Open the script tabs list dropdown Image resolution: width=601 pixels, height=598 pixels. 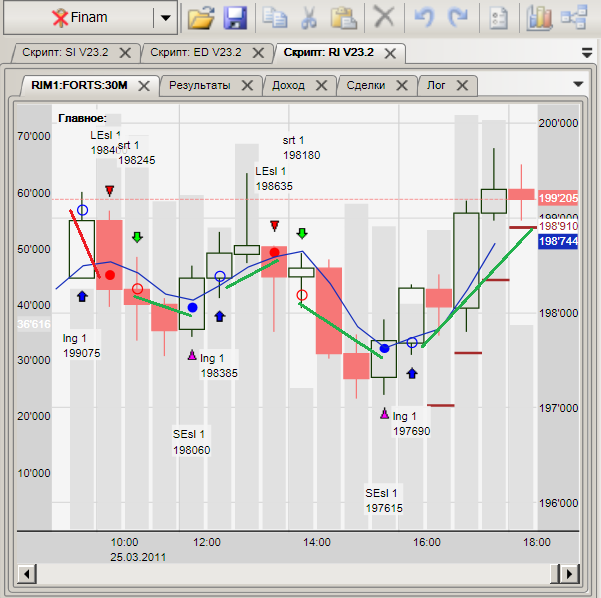coord(587,53)
